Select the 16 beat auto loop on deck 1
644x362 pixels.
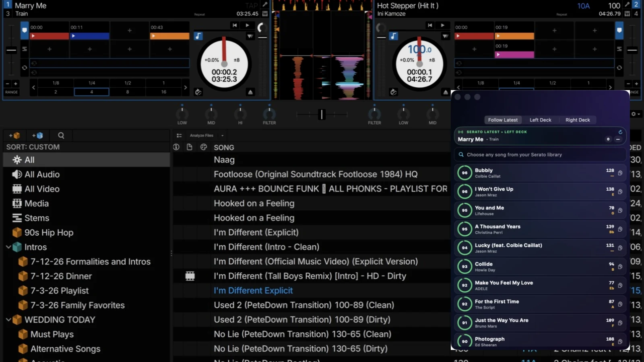point(163,92)
